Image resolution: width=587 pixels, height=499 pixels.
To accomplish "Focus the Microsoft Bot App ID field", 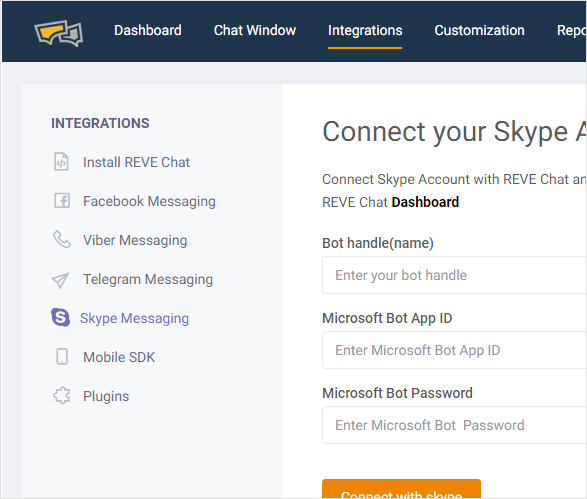I will coord(454,350).
